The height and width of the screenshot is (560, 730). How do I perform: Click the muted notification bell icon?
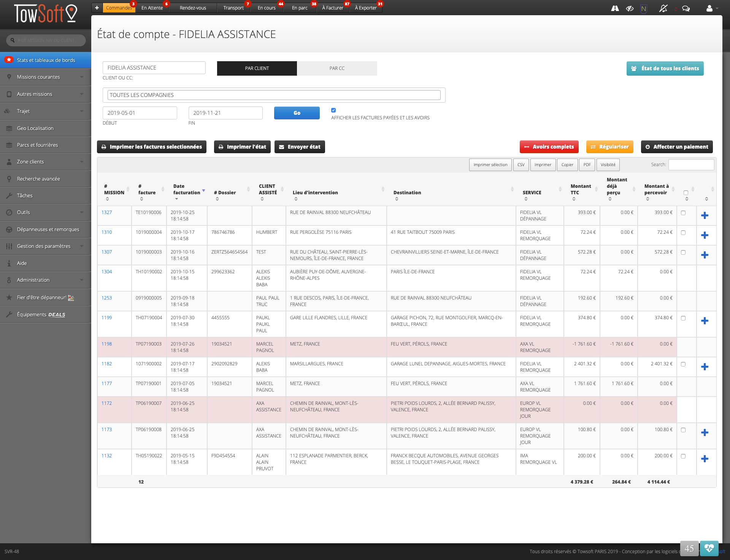click(x=663, y=8)
